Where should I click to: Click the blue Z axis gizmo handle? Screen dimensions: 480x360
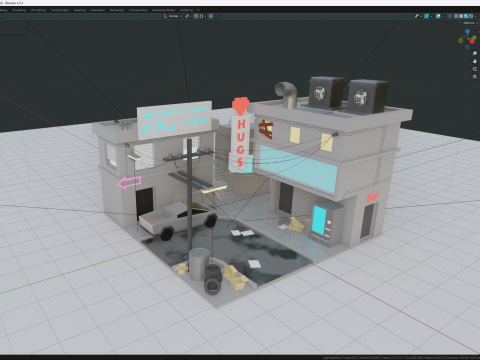click(467, 31)
